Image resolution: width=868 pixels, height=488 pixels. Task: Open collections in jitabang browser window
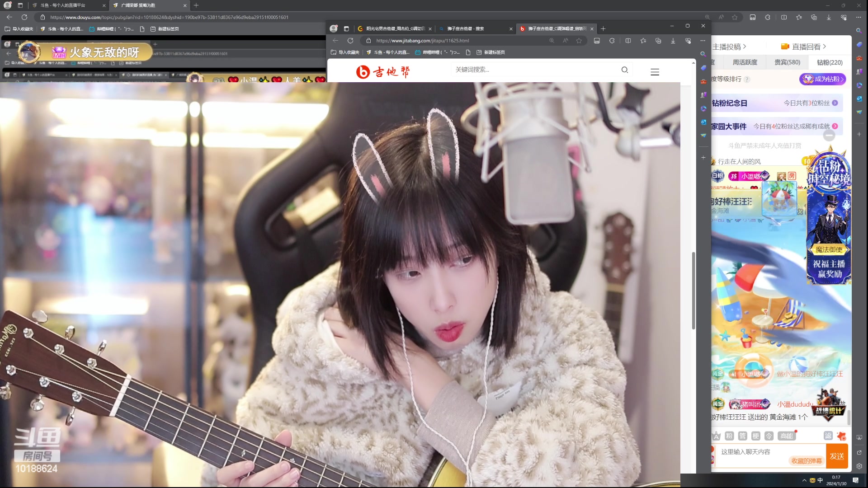[658, 41]
